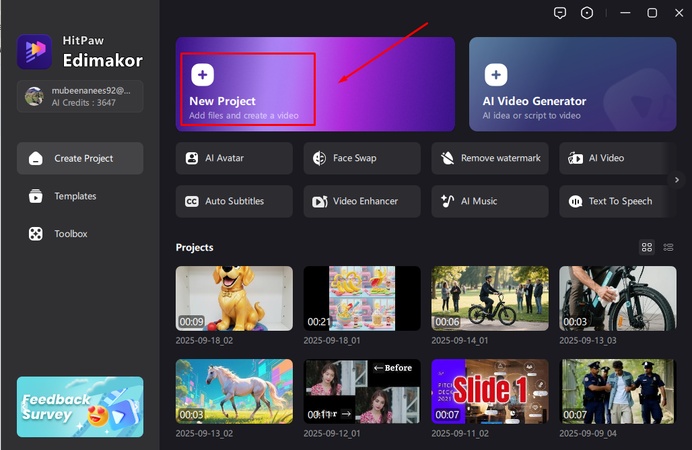Click the AI Video Generator card
The image size is (692, 450).
tap(572, 84)
